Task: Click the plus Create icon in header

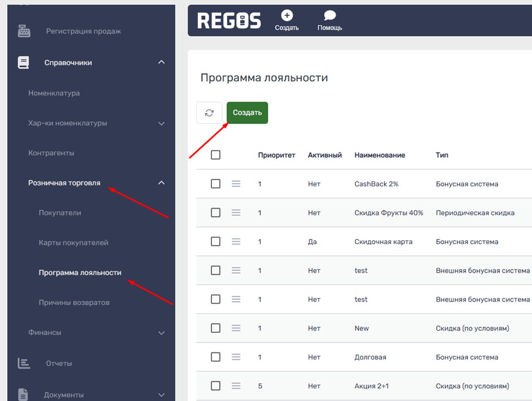Action: [x=287, y=16]
